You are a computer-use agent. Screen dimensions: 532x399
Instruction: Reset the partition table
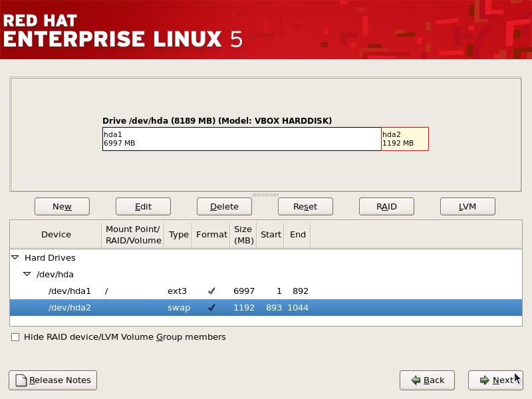click(x=305, y=207)
